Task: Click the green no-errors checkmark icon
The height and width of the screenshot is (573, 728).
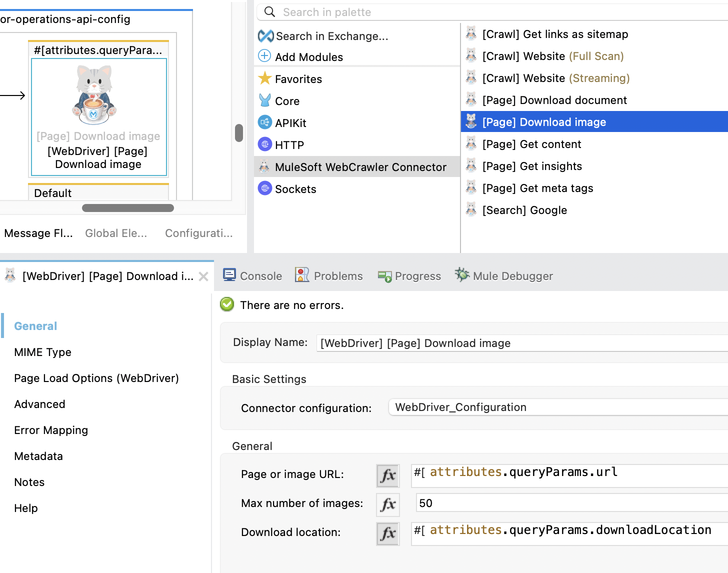Action: (x=227, y=304)
